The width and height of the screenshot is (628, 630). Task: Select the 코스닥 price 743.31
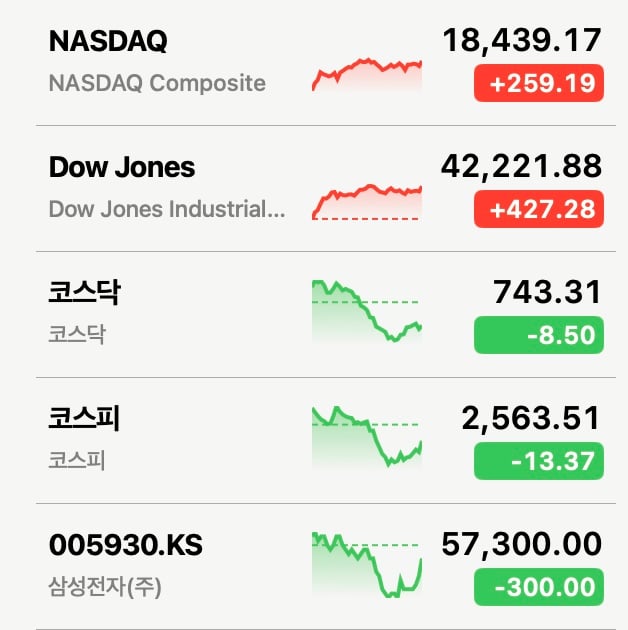(x=547, y=292)
